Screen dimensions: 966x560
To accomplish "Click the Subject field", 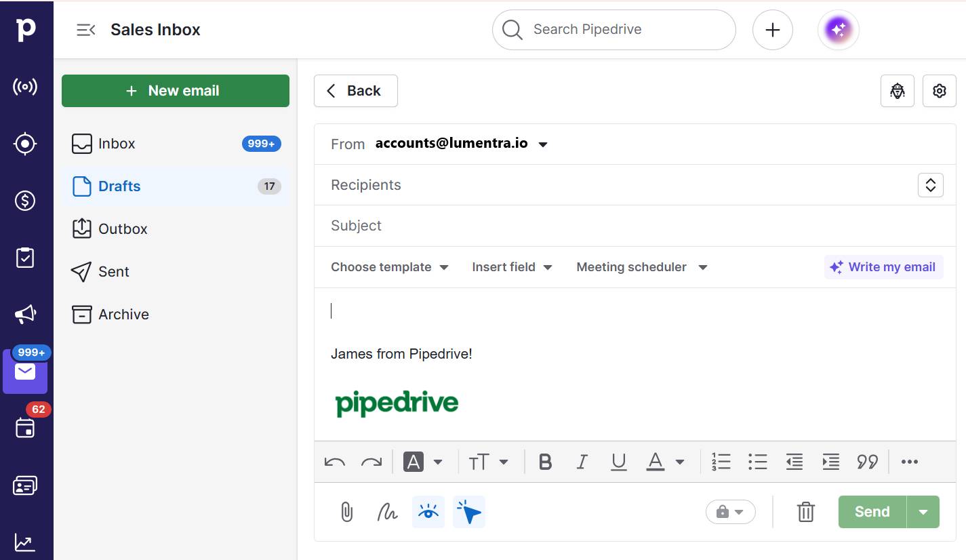I will pos(635,226).
